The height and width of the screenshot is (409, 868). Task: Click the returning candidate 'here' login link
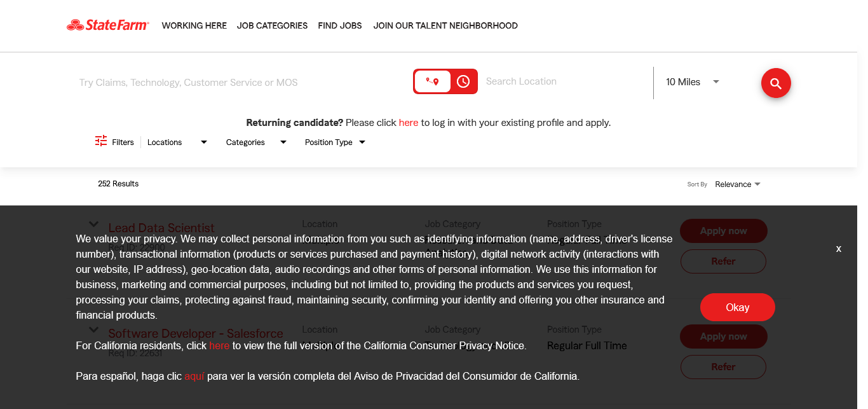point(409,123)
